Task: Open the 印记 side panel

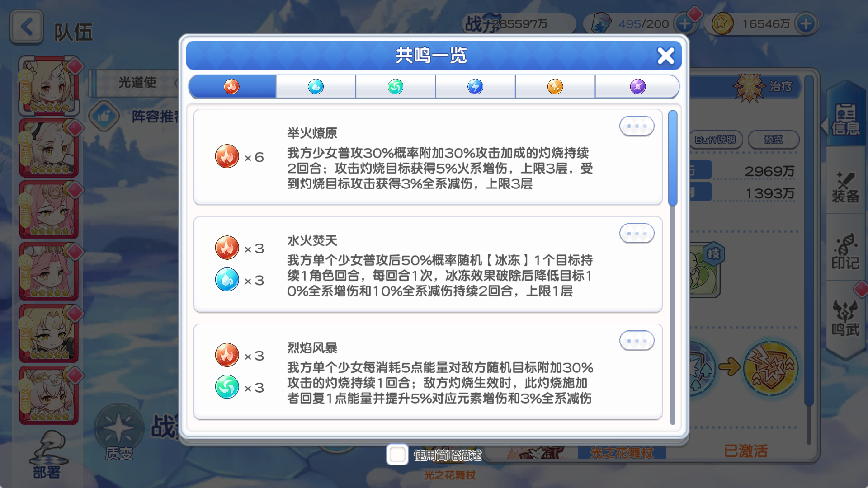Action: pyautogui.click(x=845, y=253)
